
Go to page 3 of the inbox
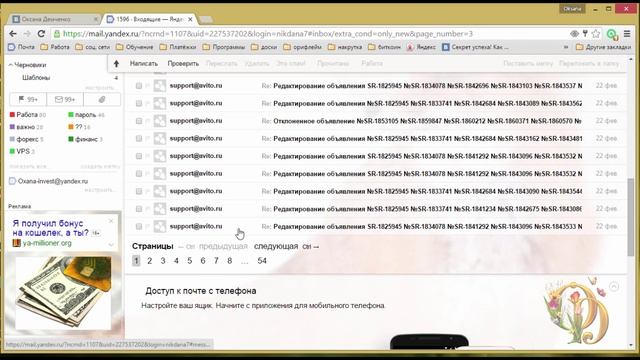point(163,261)
